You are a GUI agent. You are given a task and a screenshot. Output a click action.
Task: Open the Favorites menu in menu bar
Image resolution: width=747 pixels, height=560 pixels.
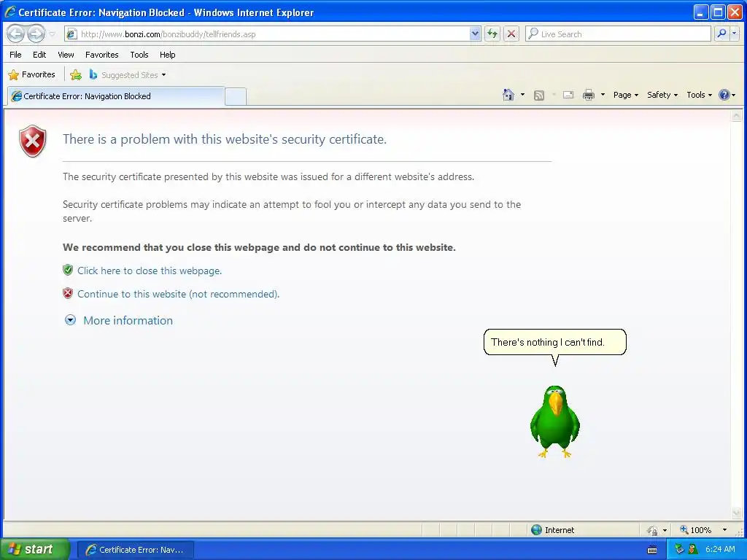point(101,55)
